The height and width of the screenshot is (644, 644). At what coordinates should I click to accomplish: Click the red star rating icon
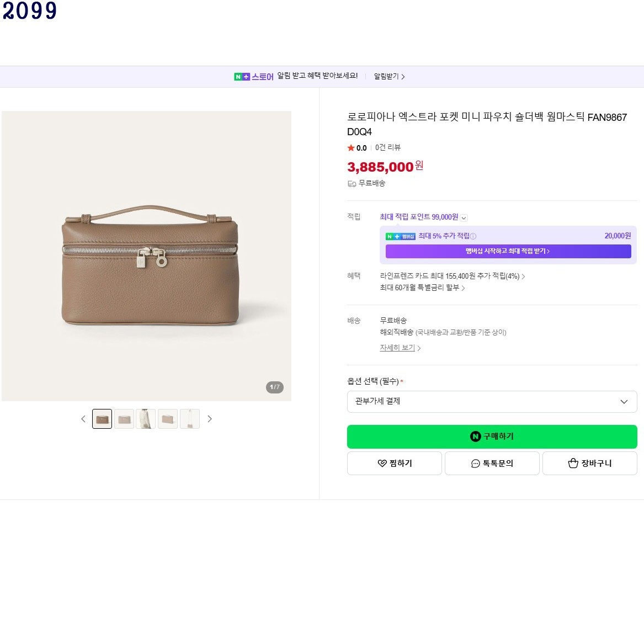[x=351, y=148]
